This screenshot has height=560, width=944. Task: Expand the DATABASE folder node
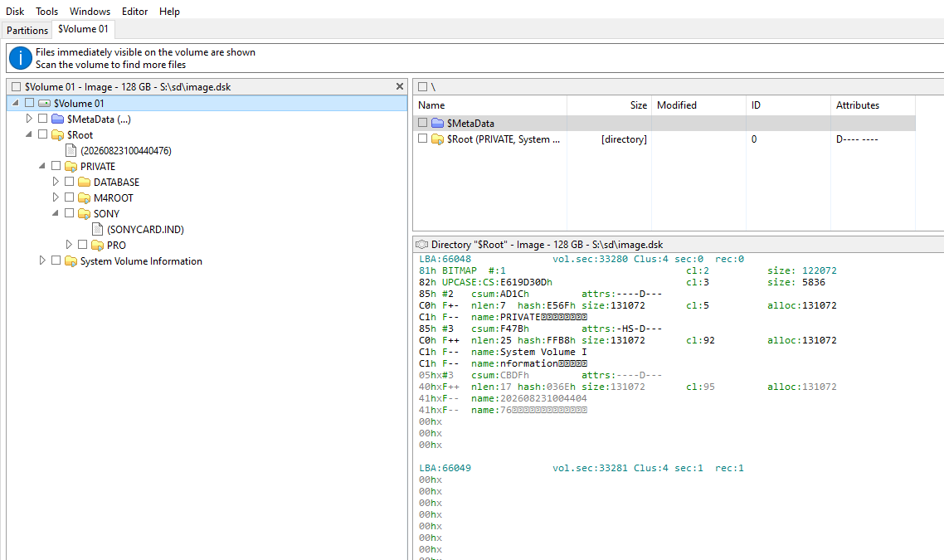(56, 181)
